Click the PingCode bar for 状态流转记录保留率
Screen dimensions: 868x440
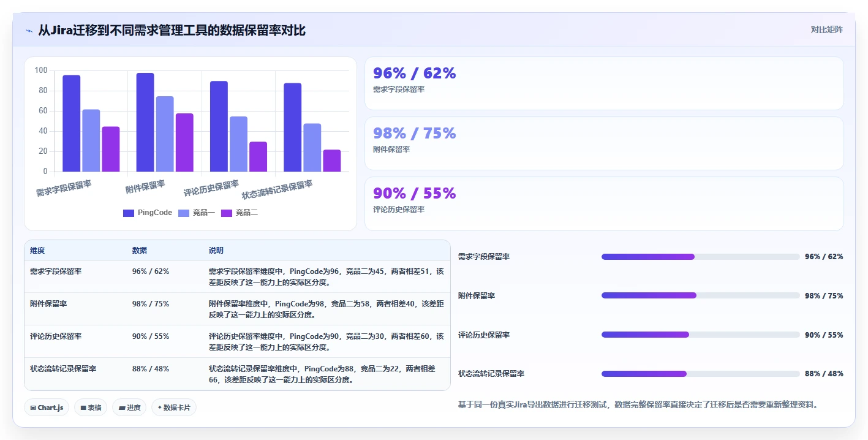(x=292, y=127)
